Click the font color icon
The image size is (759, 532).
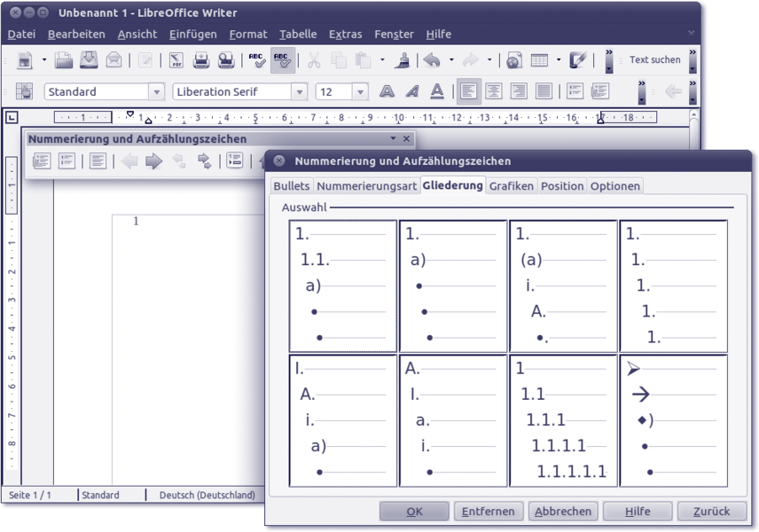(437, 91)
